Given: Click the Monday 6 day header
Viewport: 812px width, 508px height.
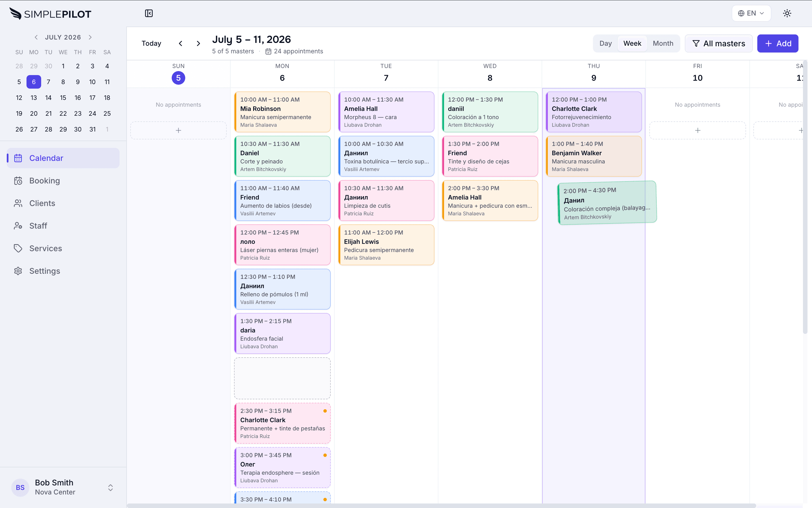Looking at the screenshot, I should (x=282, y=74).
